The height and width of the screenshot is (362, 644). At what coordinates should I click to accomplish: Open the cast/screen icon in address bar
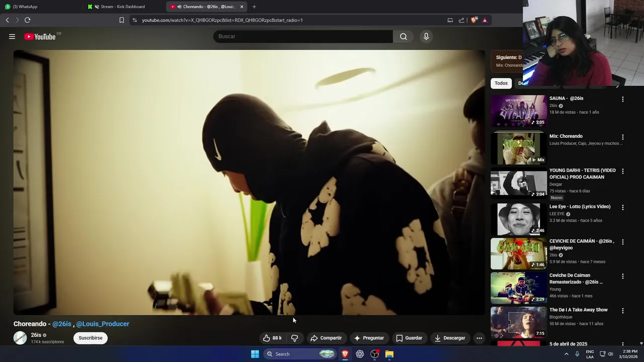[x=450, y=20]
